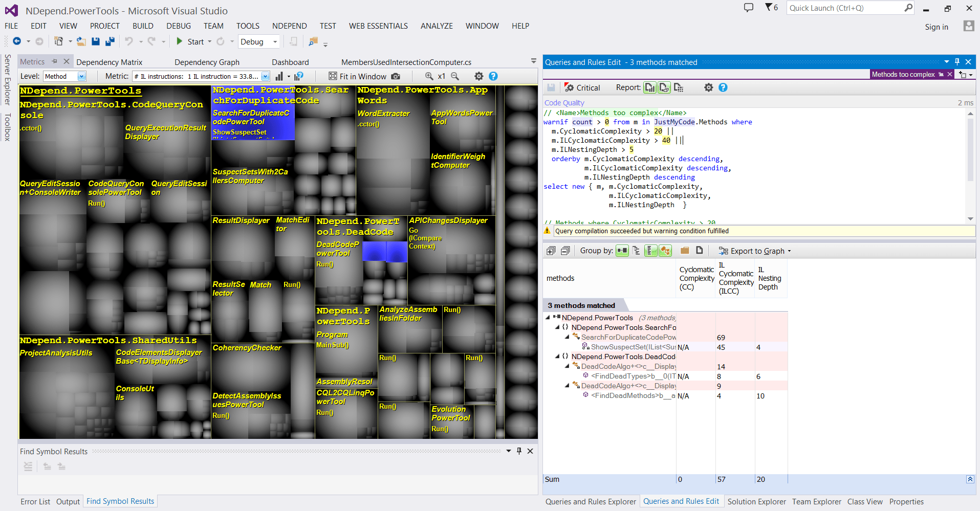Click in the Quick Launch search box
The width and height of the screenshot is (980, 511).
pos(844,8)
